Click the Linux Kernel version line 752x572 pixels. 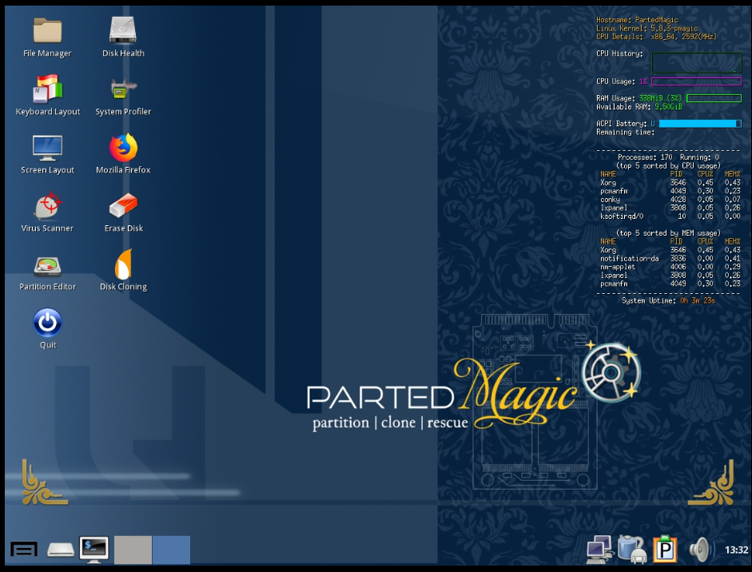647,28
